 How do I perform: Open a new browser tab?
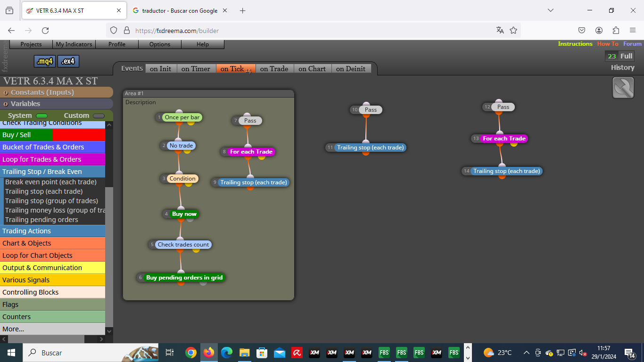(242, 10)
